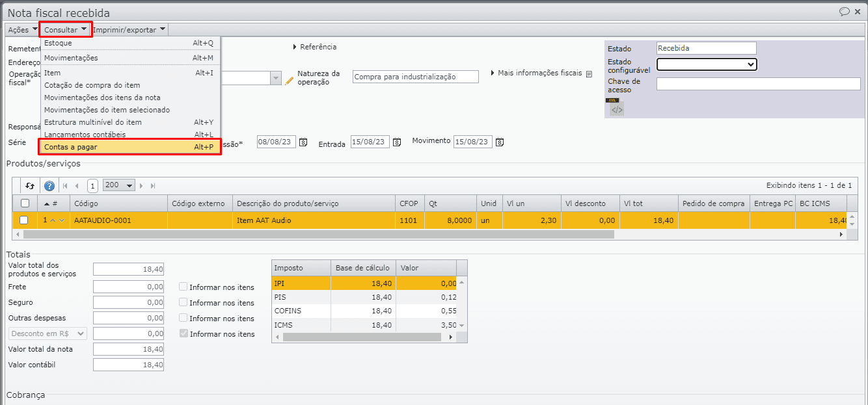Open the Imprimir/exportar menu button
Screen dimensions: 868x405
[129, 29]
